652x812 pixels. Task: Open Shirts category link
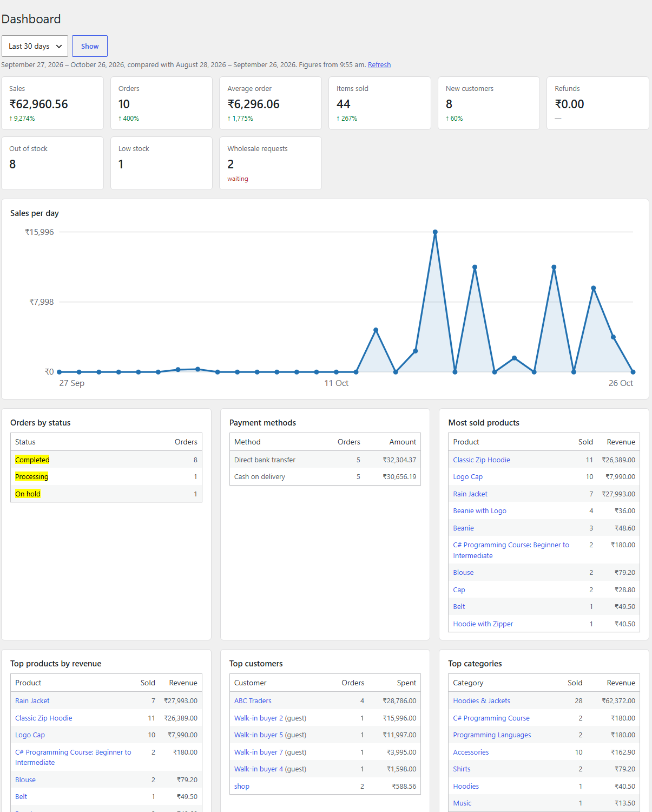(462, 769)
